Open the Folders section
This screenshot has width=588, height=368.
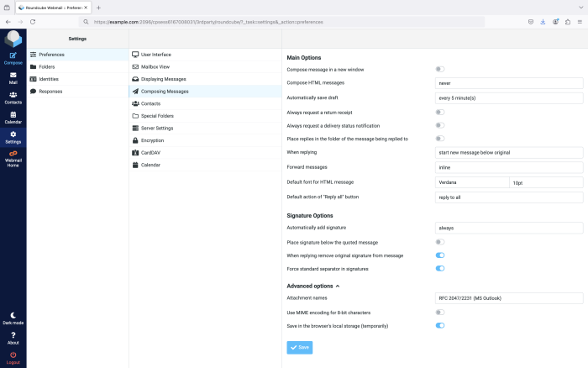(x=78, y=66)
